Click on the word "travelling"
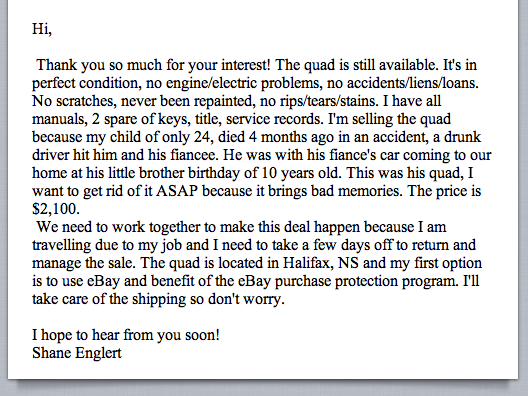 (62, 245)
